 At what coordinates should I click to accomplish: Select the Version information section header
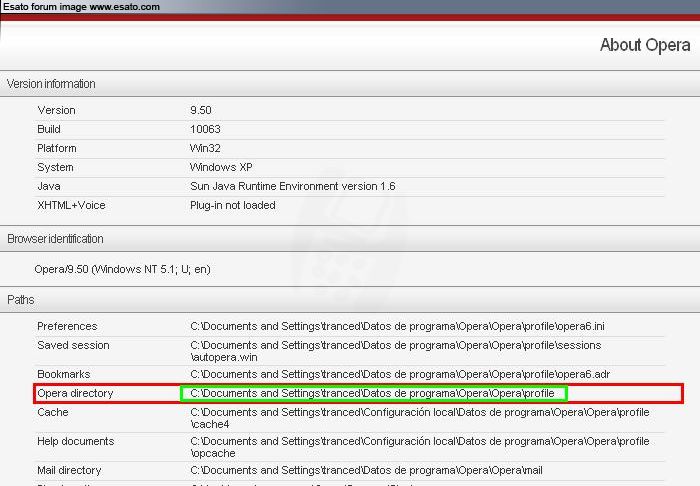click(51, 84)
